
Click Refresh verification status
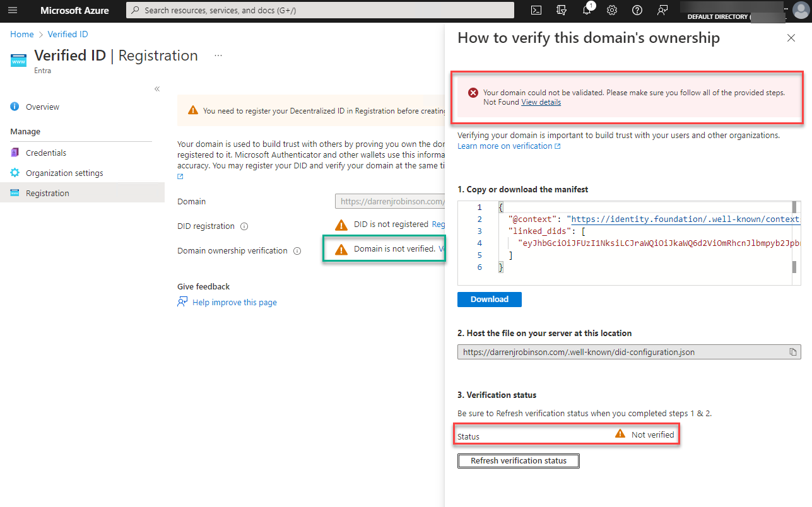click(x=518, y=460)
